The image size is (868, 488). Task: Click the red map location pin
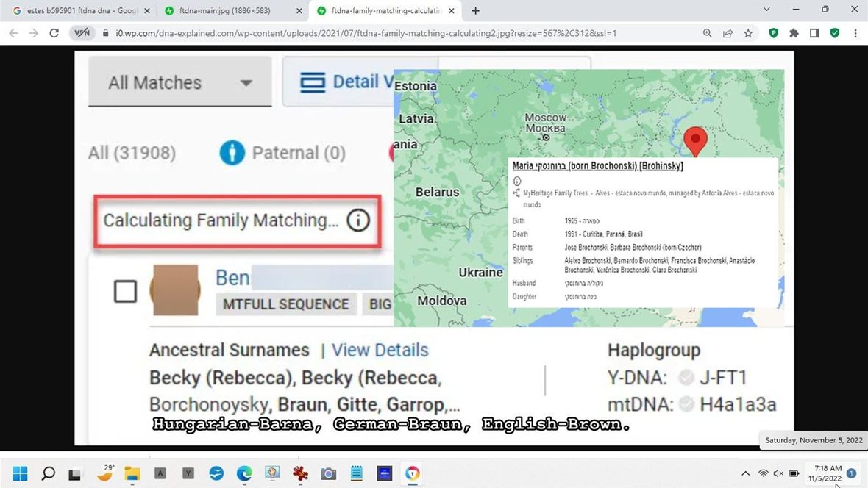(695, 138)
